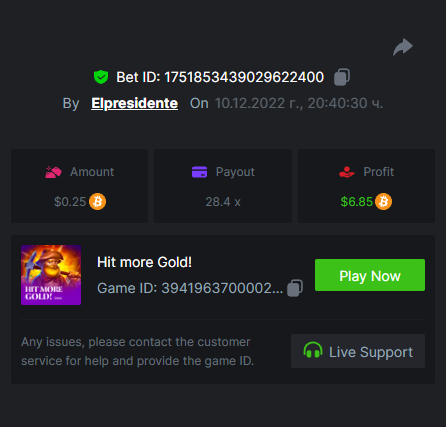446x427 pixels.
Task: Click the Hit more Gold! game title
Action: click(144, 262)
